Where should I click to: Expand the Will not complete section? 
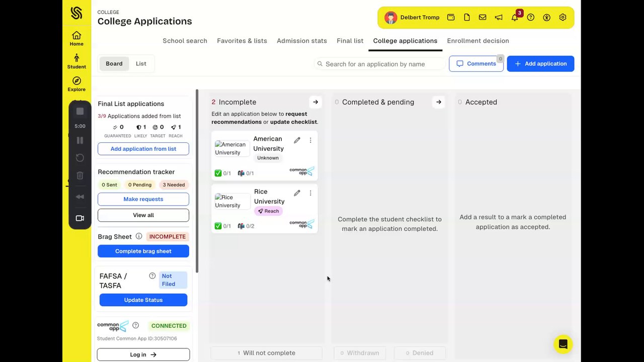(266, 353)
